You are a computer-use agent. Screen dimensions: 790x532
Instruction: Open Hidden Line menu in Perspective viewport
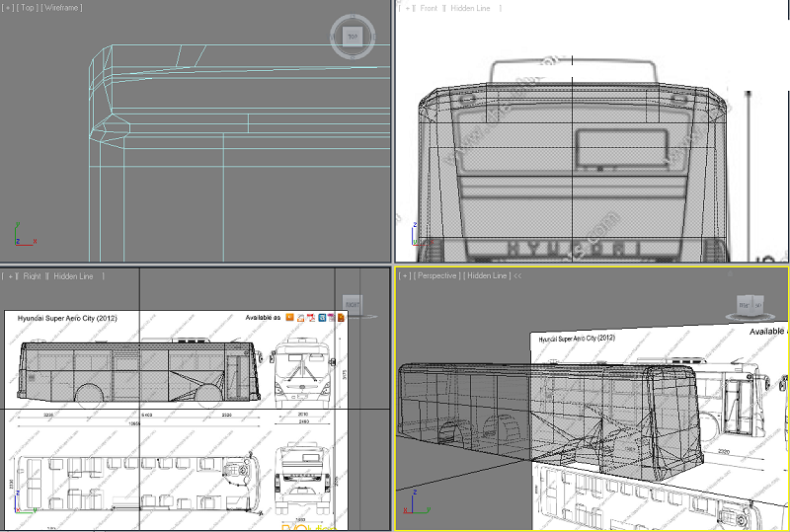(x=487, y=275)
